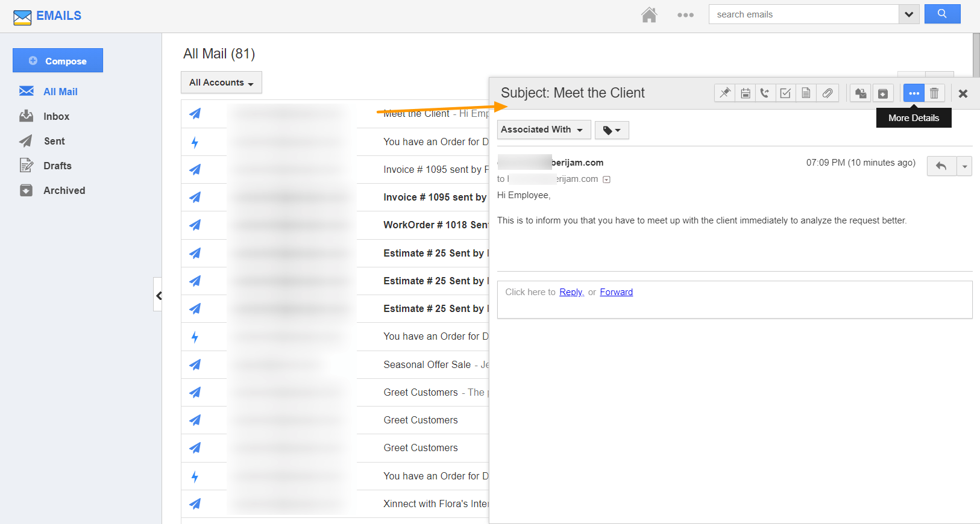Click the reply arrow button
Image resolution: width=980 pixels, height=524 pixels.
(941, 166)
